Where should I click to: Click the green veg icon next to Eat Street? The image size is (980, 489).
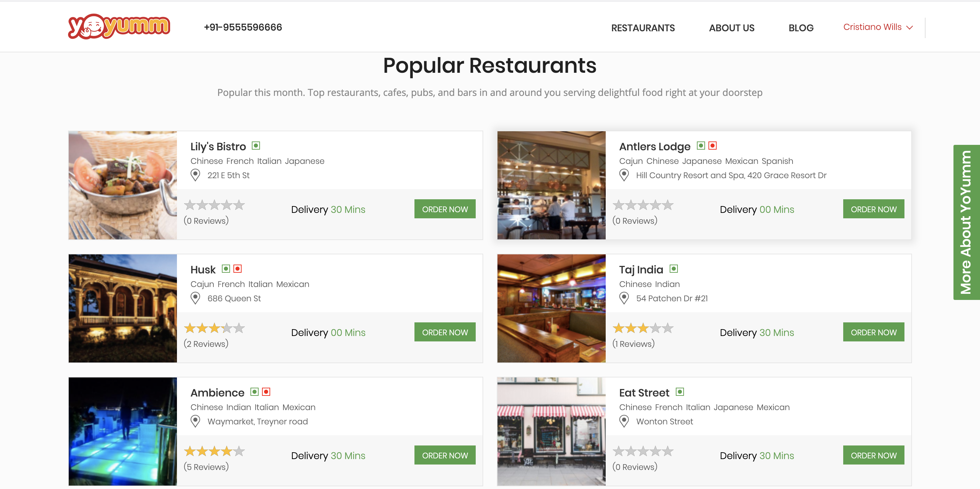pyautogui.click(x=680, y=392)
